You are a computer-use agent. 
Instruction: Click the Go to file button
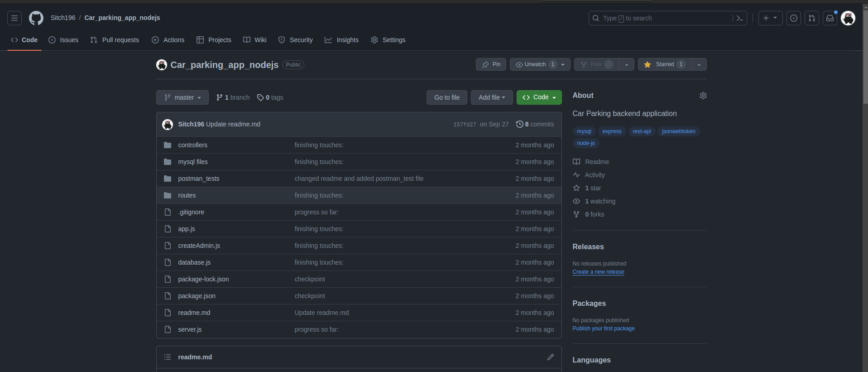(x=447, y=97)
